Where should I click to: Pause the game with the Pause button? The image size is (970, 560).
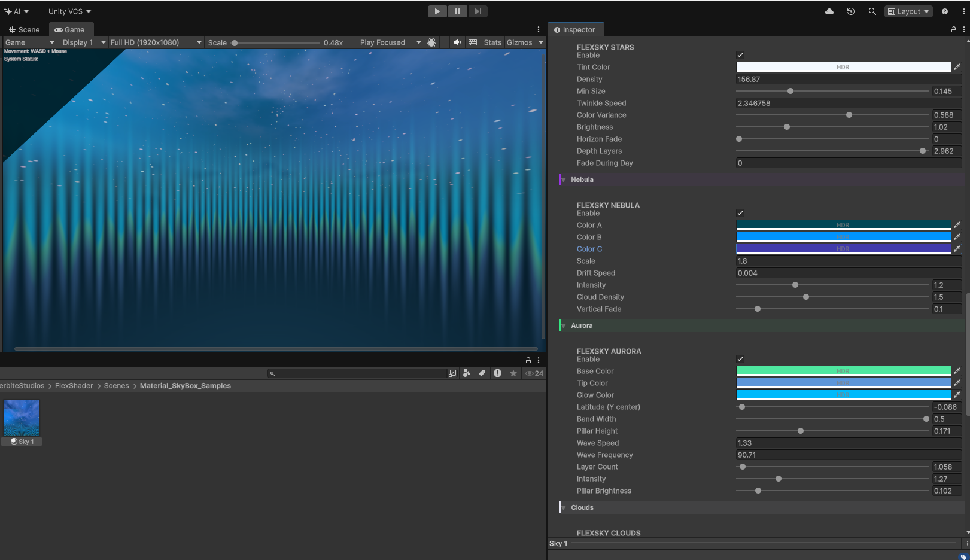click(457, 11)
